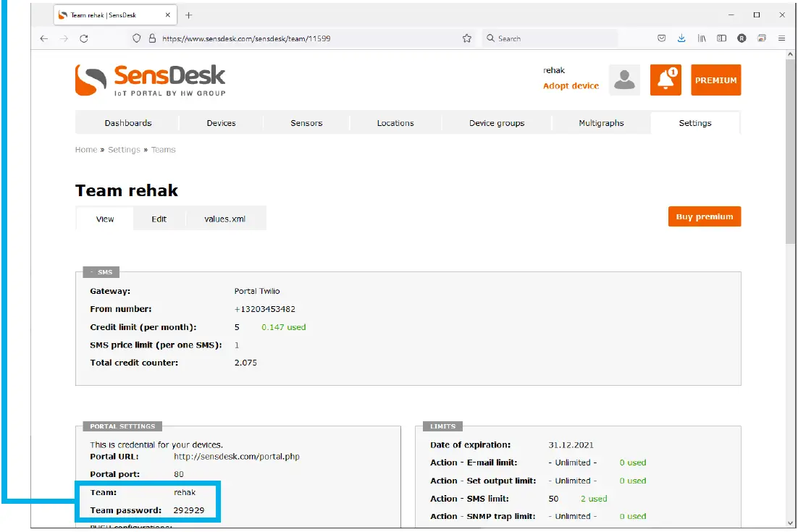The height and width of the screenshot is (532, 798).
Task: Click the rehak username in header
Action: (x=554, y=70)
